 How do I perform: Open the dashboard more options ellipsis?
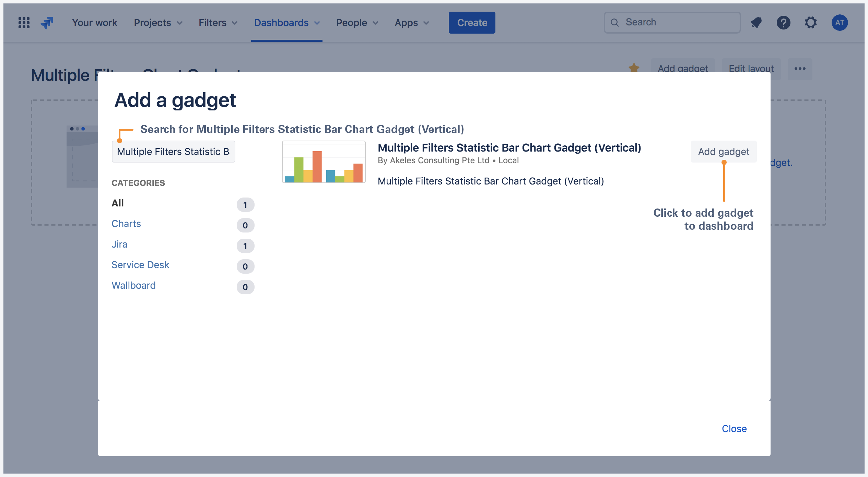tap(800, 69)
